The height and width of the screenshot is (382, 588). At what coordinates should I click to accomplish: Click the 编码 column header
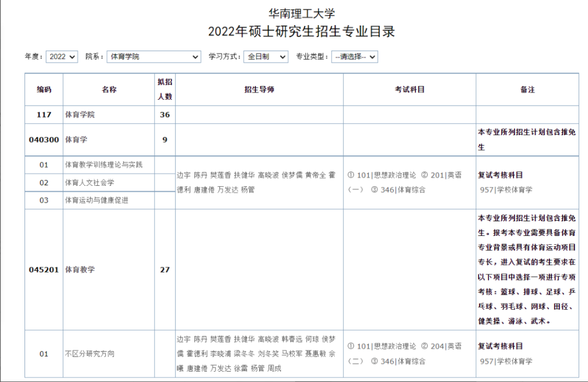coord(44,89)
